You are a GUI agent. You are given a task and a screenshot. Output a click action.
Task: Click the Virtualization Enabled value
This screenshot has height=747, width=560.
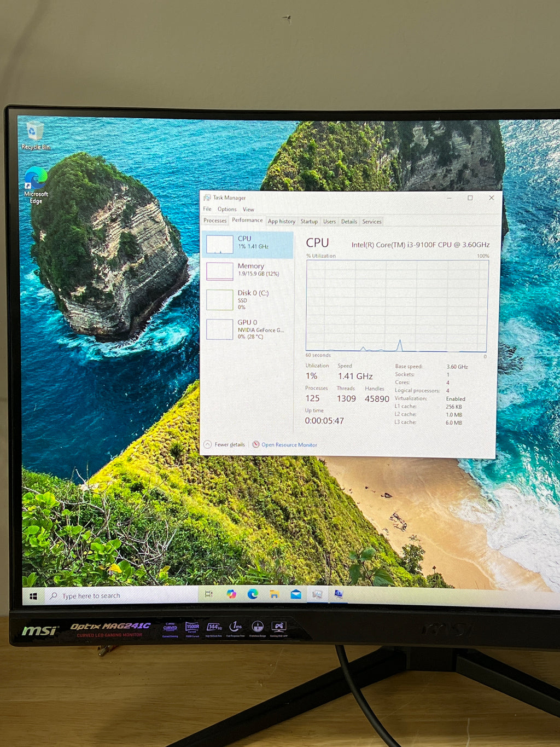456,399
